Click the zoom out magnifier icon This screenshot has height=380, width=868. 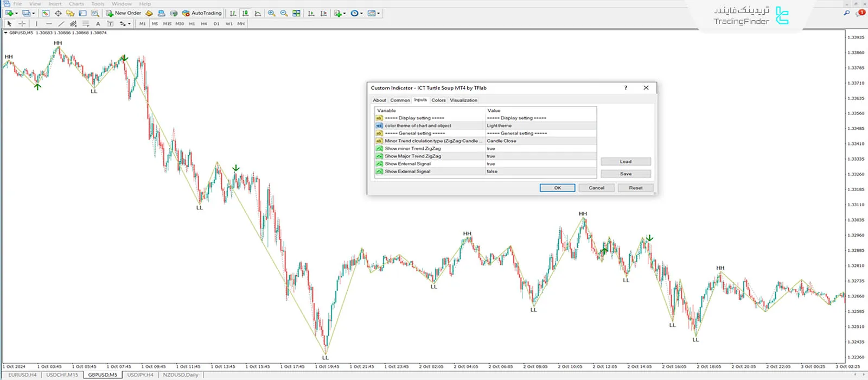pos(284,13)
